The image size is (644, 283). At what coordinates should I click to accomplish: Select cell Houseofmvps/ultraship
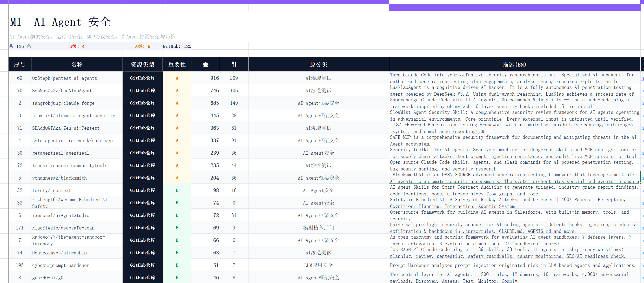click(x=77, y=253)
